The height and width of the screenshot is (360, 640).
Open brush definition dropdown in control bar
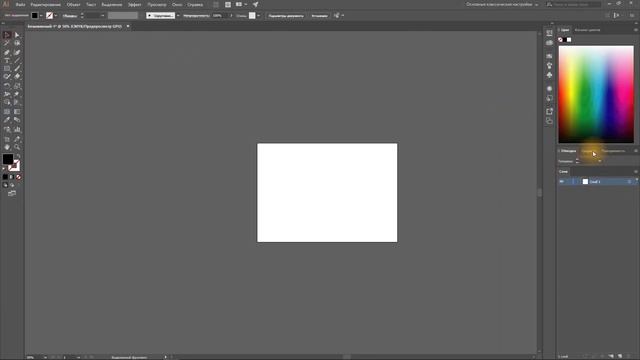point(178,16)
